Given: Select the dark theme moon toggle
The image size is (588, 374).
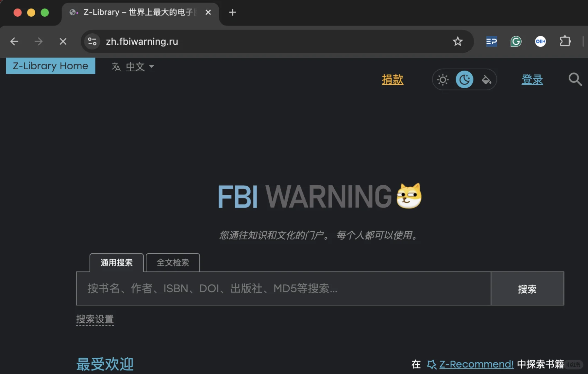Looking at the screenshot, I should [464, 80].
